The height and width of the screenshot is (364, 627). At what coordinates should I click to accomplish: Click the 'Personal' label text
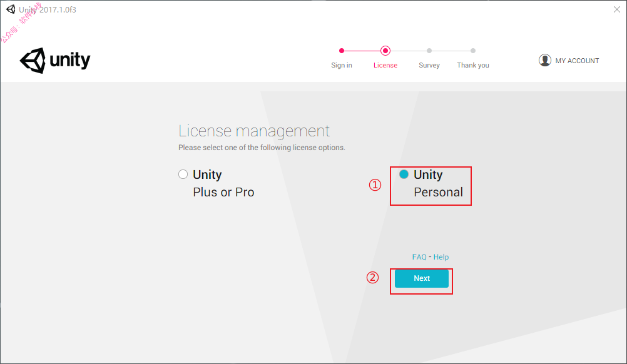(x=438, y=192)
